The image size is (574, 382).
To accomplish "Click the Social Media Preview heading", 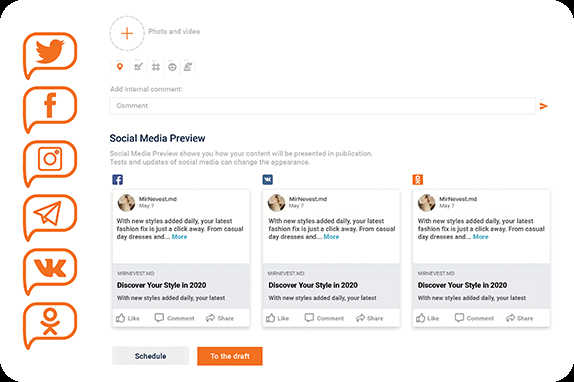I will (157, 138).
